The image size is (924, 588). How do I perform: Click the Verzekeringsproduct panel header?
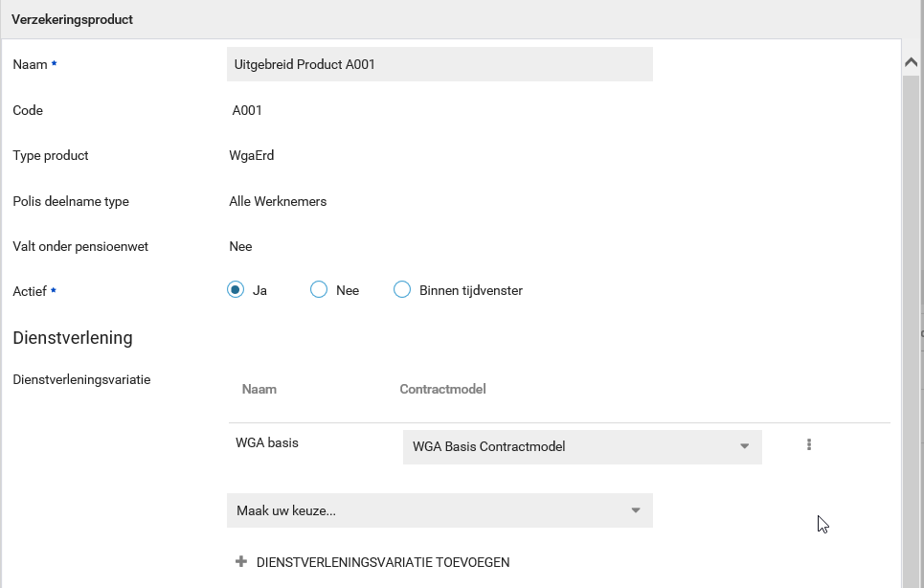pos(73,19)
